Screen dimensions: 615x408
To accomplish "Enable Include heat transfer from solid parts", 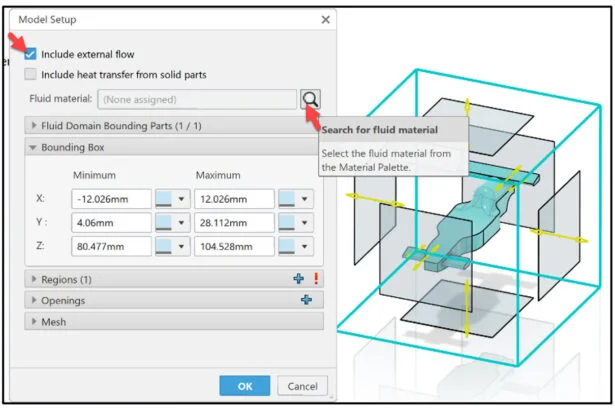I will pyautogui.click(x=31, y=74).
